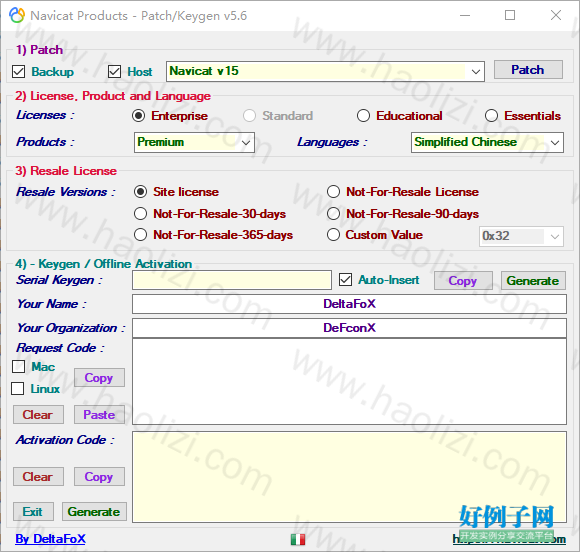
Task: Click the Patch button
Action: [x=528, y=70]
